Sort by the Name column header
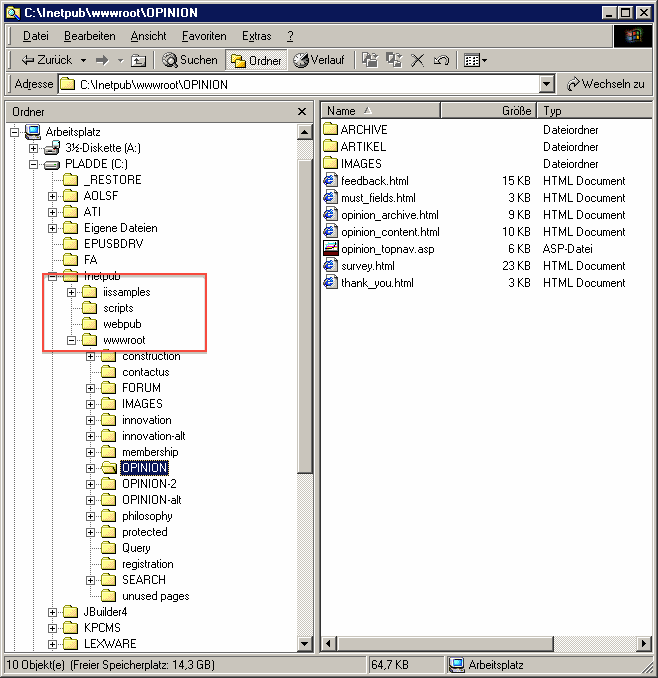The image size is (658, 678). (380, 111)
